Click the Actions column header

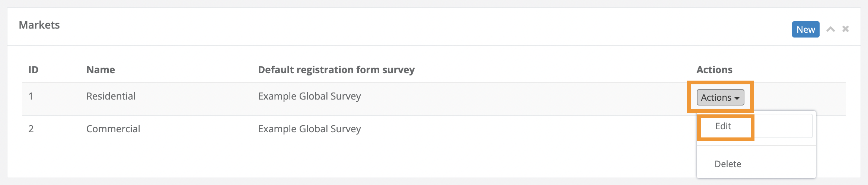[714, 70]
